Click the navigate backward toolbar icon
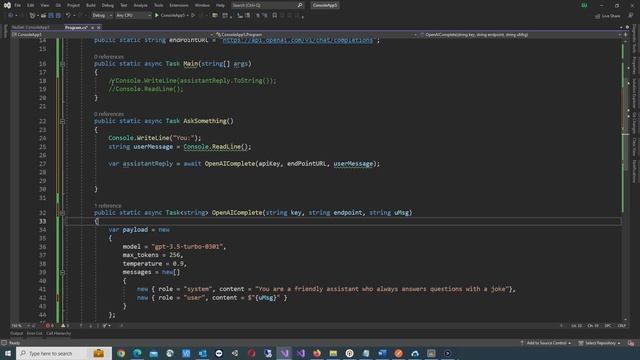The width and height of the screenshot is (640, 360). point(11,16)
